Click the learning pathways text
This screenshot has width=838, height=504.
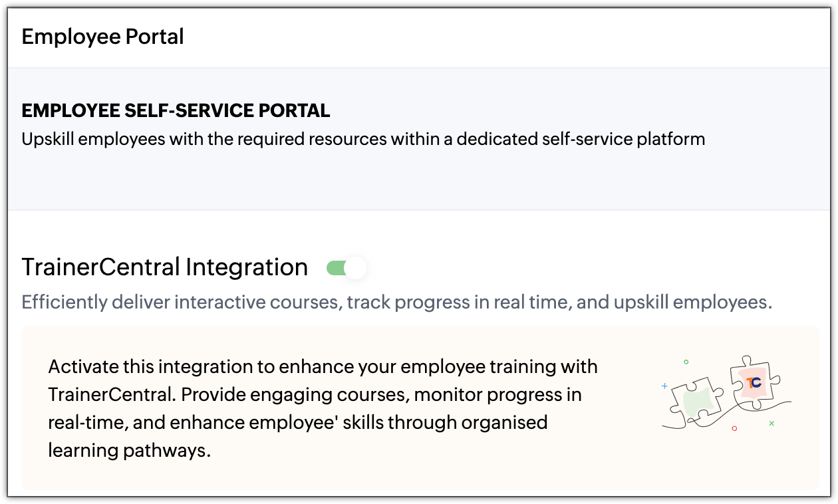coord(129,451)
